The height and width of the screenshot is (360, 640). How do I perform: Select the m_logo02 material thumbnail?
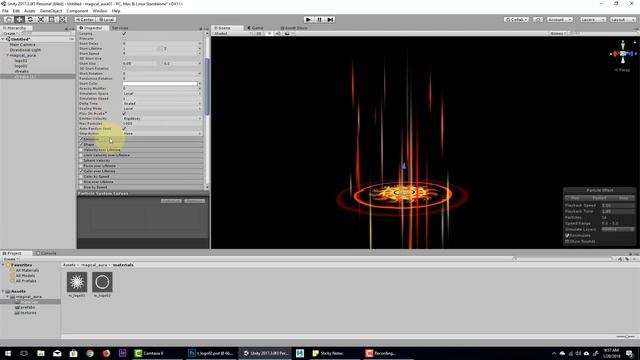coord(102,282)
